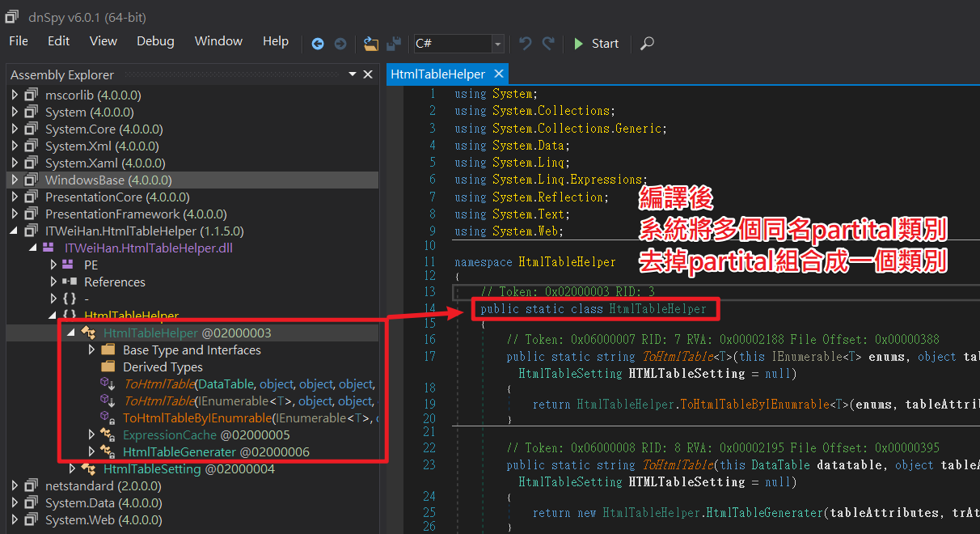Click the WindowsBase assembly icon
Screen dimensions: 980x534
click(32, 180)
